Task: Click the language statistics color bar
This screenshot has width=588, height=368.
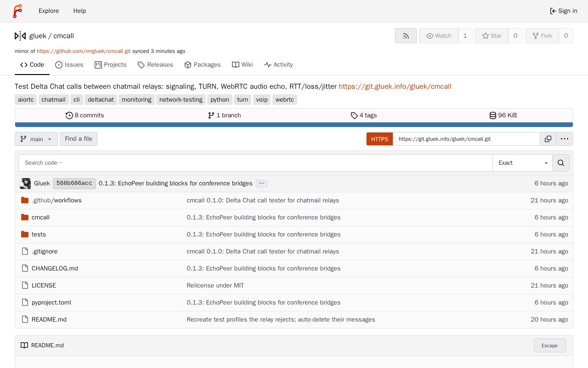Action: coord(294,125)
